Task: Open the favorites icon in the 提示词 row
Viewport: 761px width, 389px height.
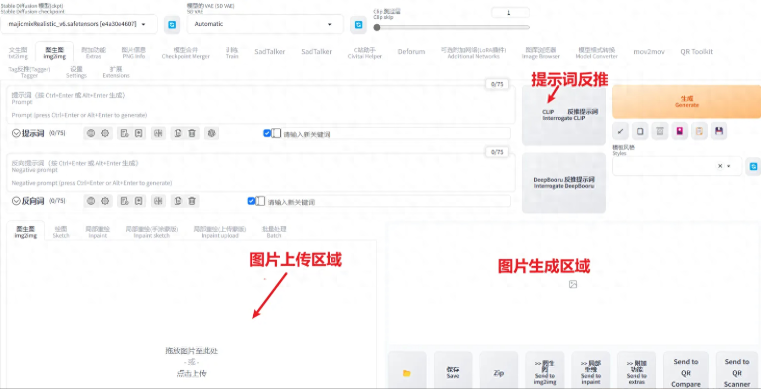Action: coord(139,133)
